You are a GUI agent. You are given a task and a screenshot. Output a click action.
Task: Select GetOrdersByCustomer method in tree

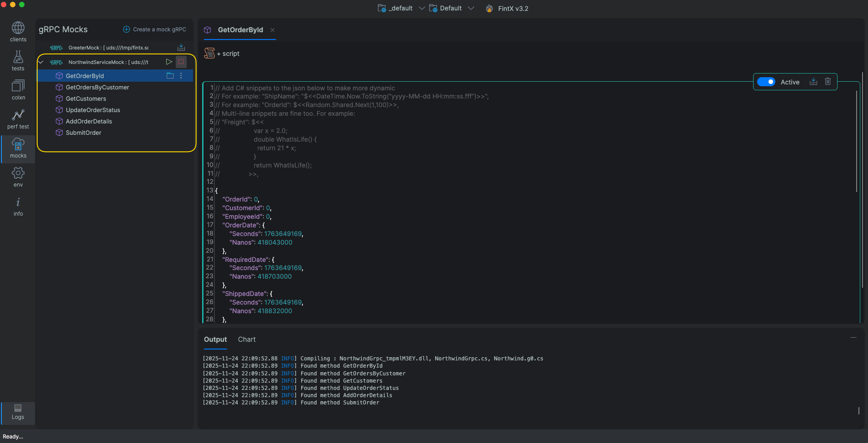pos(97,87)
